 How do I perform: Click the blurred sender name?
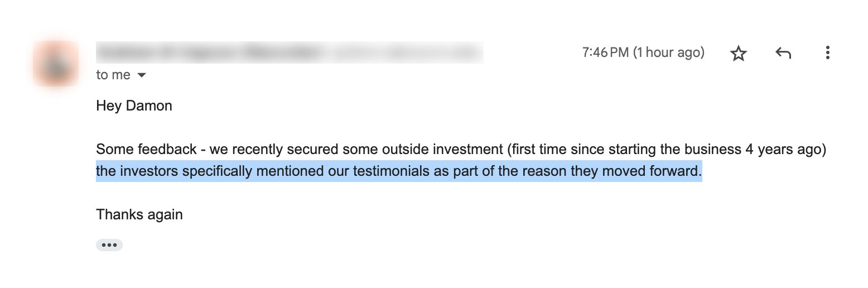[x=209, y=54]
